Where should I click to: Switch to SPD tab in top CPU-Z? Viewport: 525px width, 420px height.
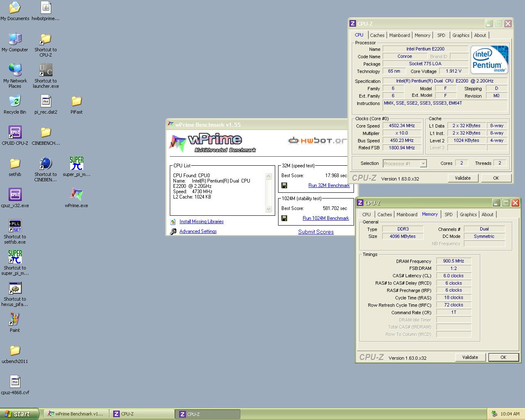(x=441, y=35)
